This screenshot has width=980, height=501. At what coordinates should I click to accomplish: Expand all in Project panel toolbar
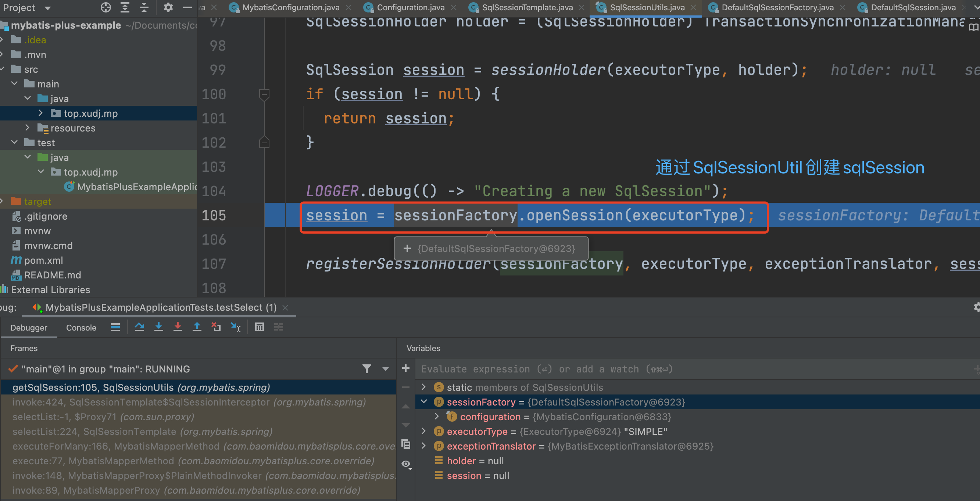click(125, 7)
